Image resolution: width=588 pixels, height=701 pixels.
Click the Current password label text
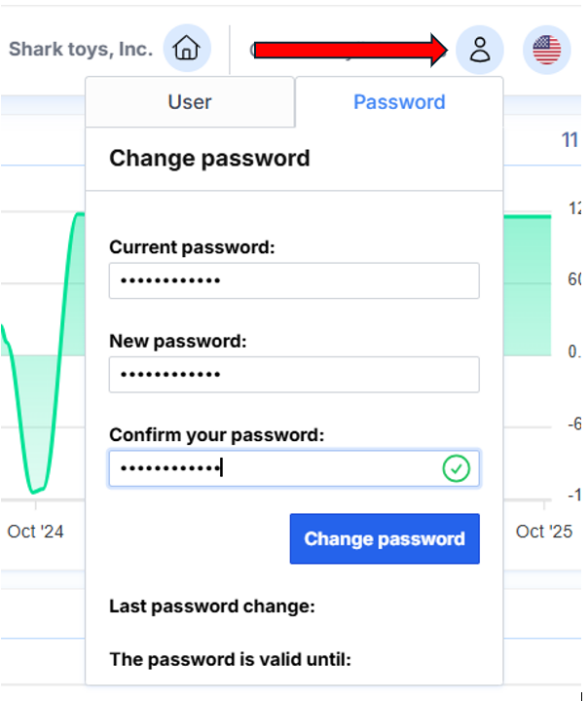pyautogui.click(x=192, y=247)
